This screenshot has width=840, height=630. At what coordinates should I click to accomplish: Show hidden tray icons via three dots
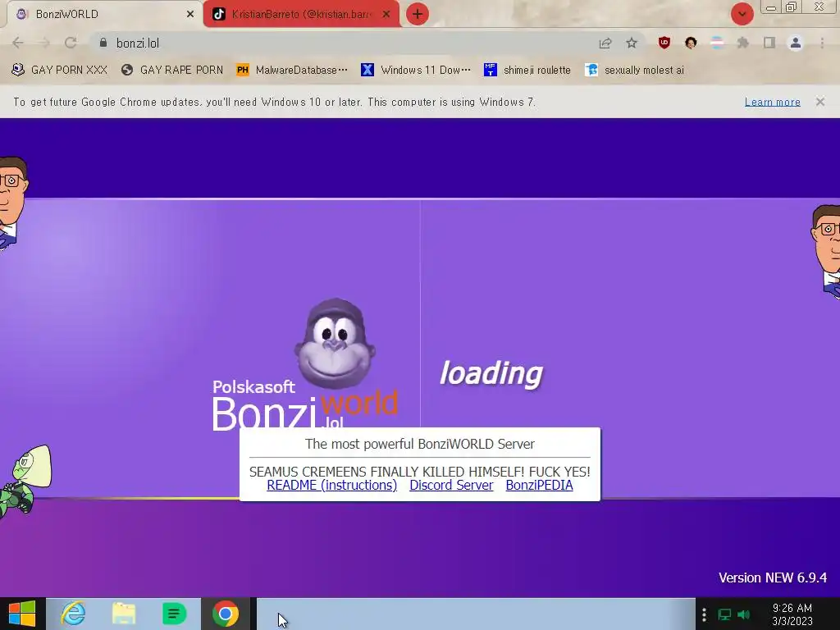point(704,614)
